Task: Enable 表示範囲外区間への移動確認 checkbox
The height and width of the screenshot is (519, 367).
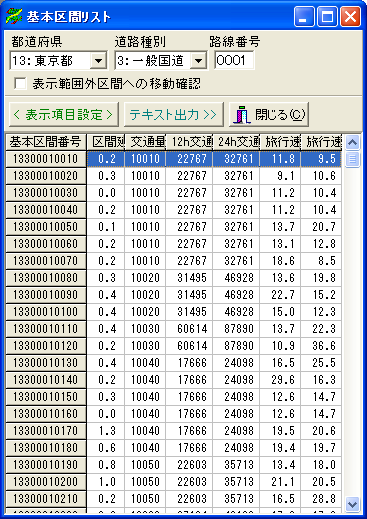Action: coord(20,84)
